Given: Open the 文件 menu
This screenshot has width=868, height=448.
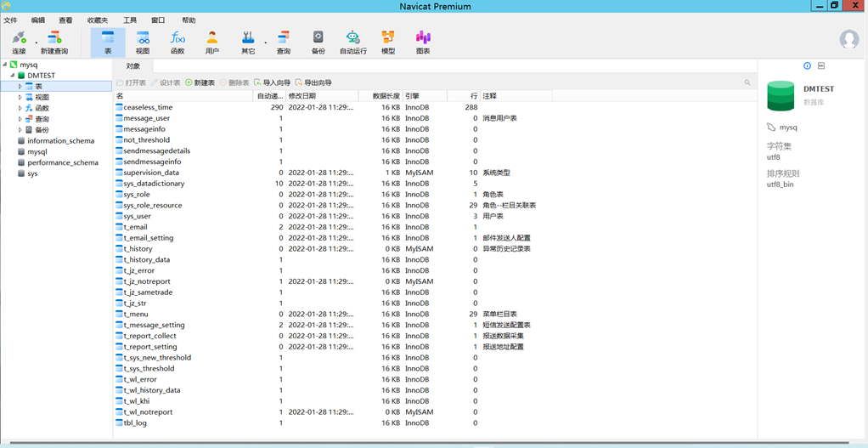Looking at the screenshot, I should [10, 20].
